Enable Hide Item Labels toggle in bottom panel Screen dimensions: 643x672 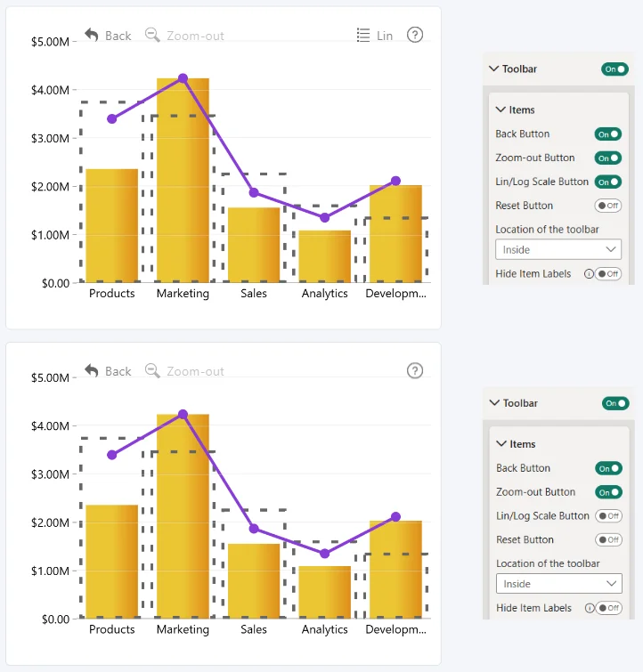(609, 608)
